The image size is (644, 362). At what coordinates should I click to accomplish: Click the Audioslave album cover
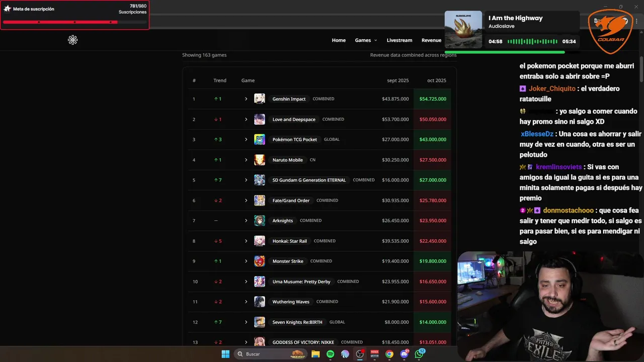click(464, 30)
